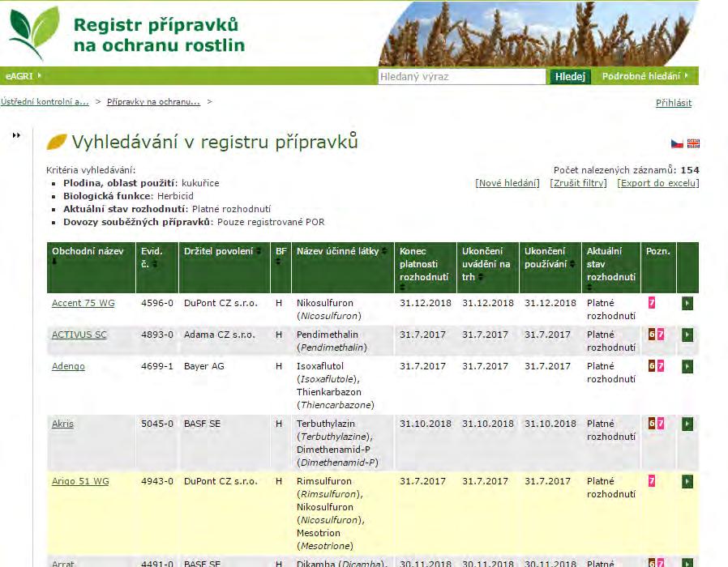Viewport: 728px width, 567px height.
Task: Open detail arrow for Accent 75 WG row
Action: click(x=687, y=304)
